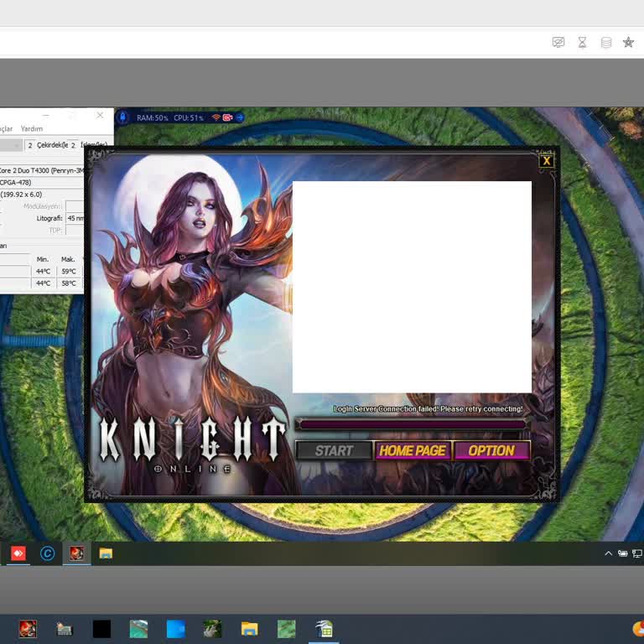Viewport: 644px width, 644px height.
Task: Click the 58°C maximum temperature cell
Action: (69, 283)
